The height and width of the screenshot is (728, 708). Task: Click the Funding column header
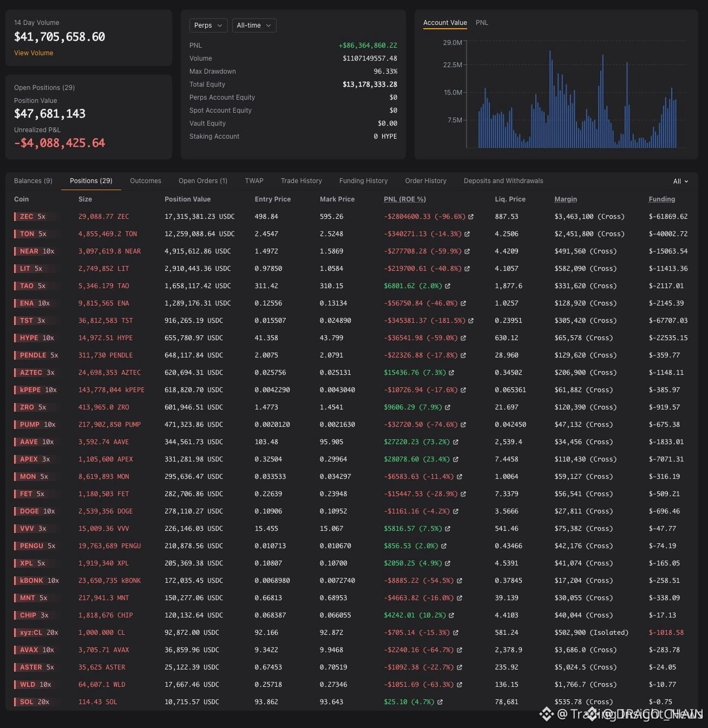pyautogui.click(x=662, y=199)
